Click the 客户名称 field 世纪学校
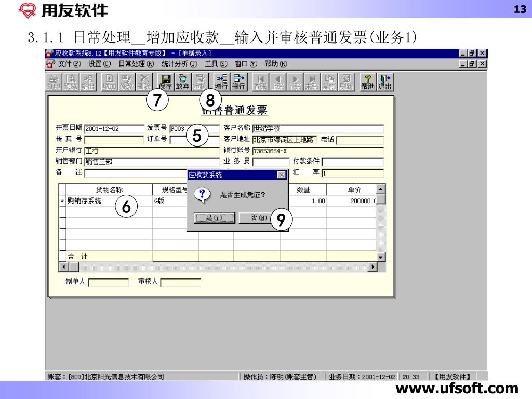 click(x=318, y=129)
